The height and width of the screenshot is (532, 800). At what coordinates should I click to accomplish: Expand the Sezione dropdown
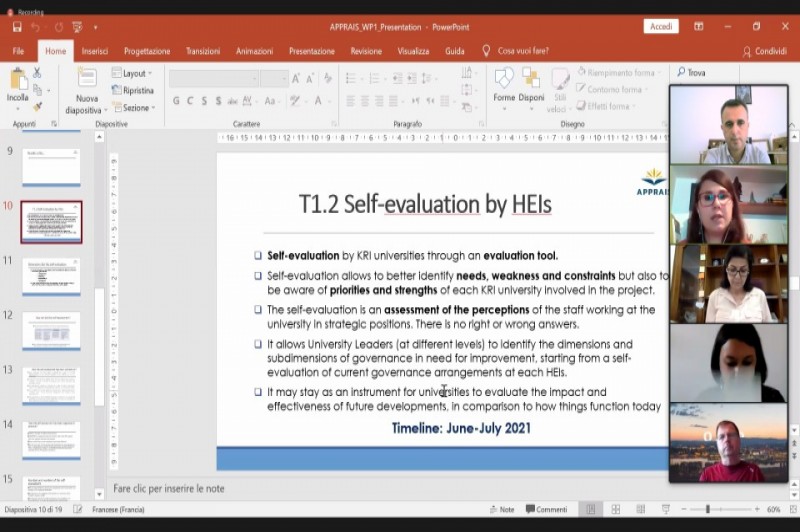pyautogui.click(x=134, y=107)
